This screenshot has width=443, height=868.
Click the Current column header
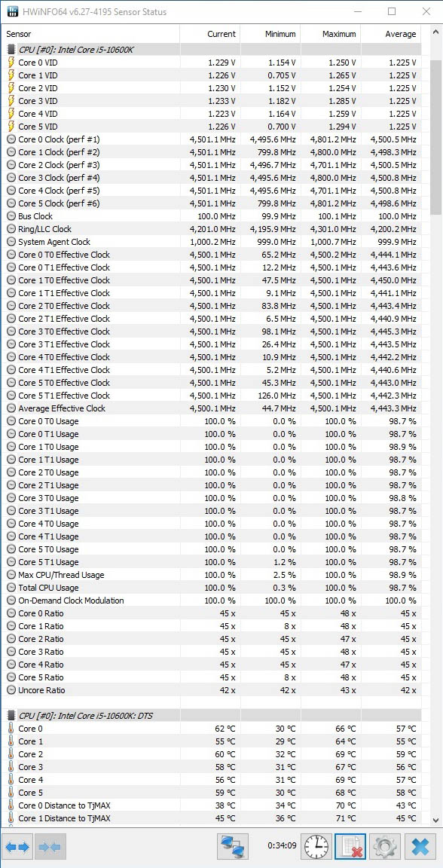(x=210, y=35)
